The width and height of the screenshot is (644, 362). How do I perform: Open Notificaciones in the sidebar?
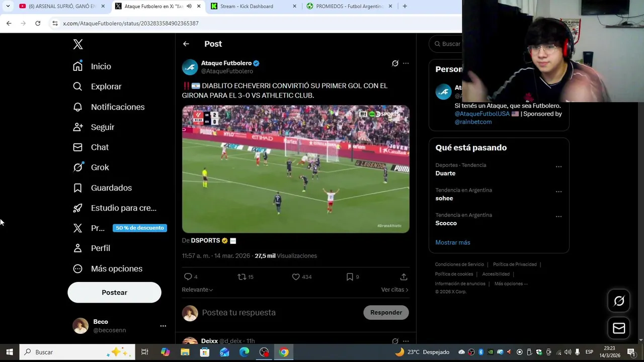point(109,107)
